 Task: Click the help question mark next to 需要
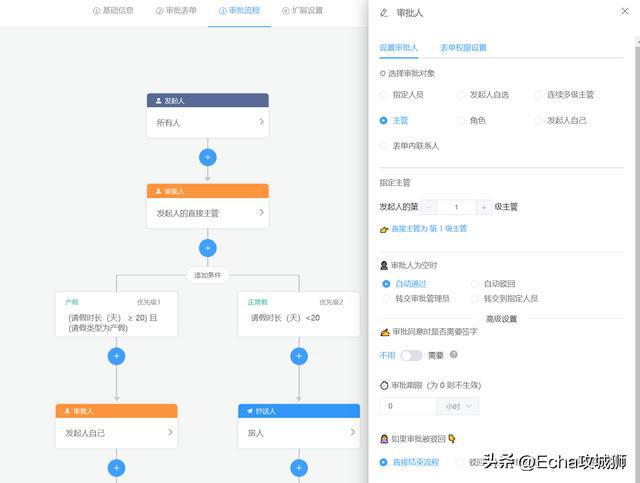tap(453, 354)
